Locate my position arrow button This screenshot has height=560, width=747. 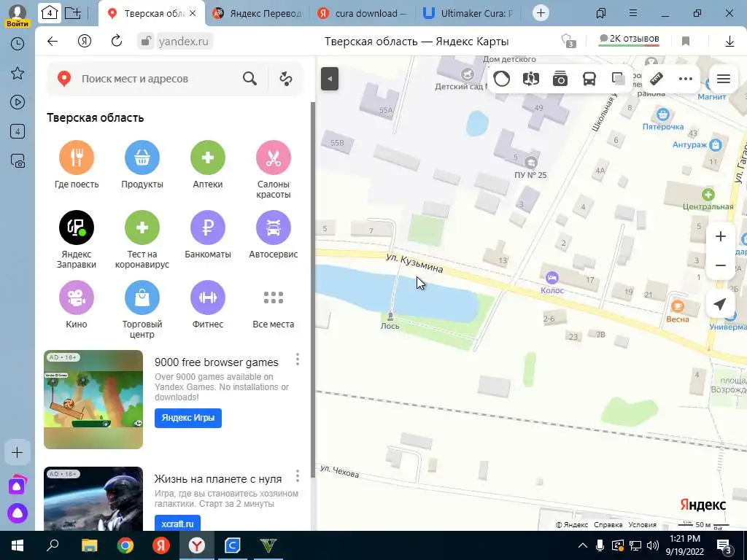click(x=720, y=304)
